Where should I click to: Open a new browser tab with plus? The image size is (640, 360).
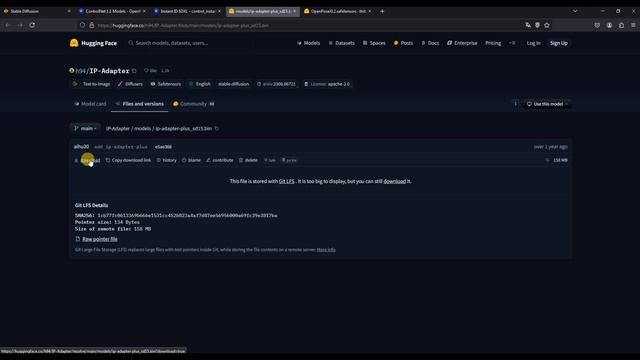click(382, 11)
